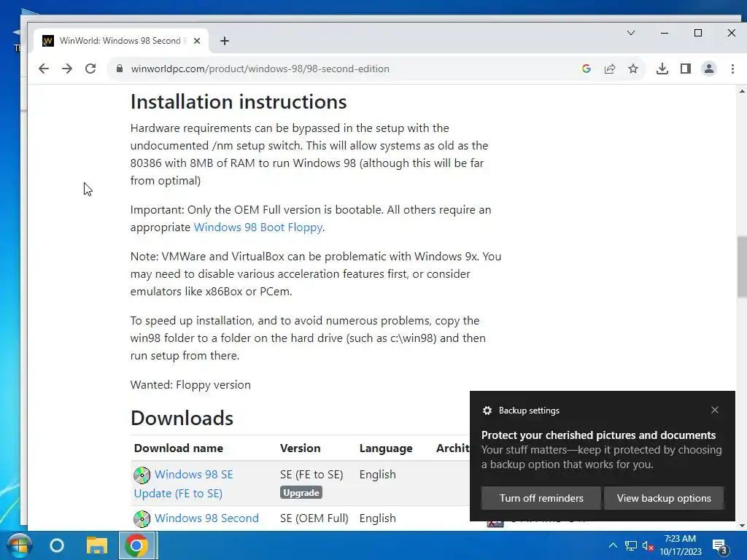Open the taskbar clock and date
This screenshot has width=747, height=560.
click(681, 545)
